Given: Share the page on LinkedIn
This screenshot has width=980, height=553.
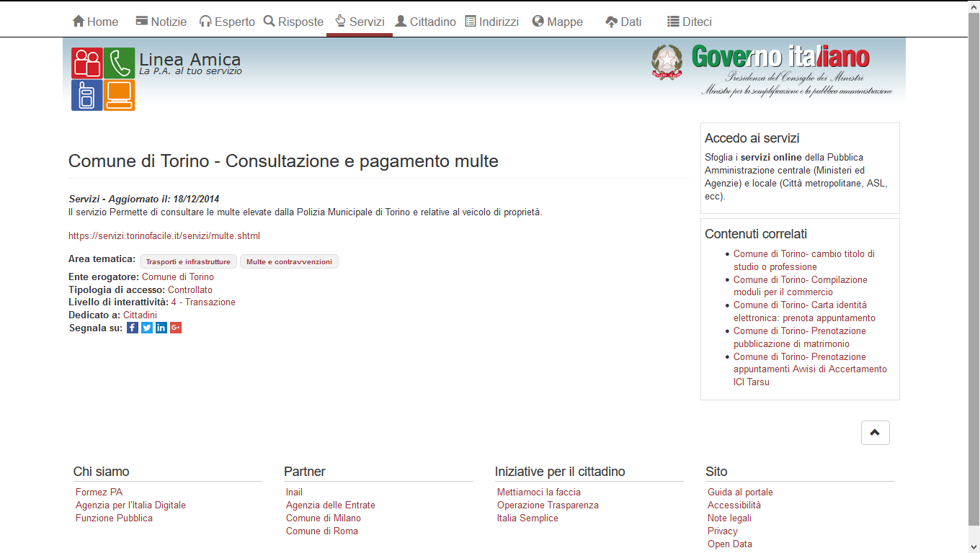Looking at the screenshot, I should click(x=161, y=328).
